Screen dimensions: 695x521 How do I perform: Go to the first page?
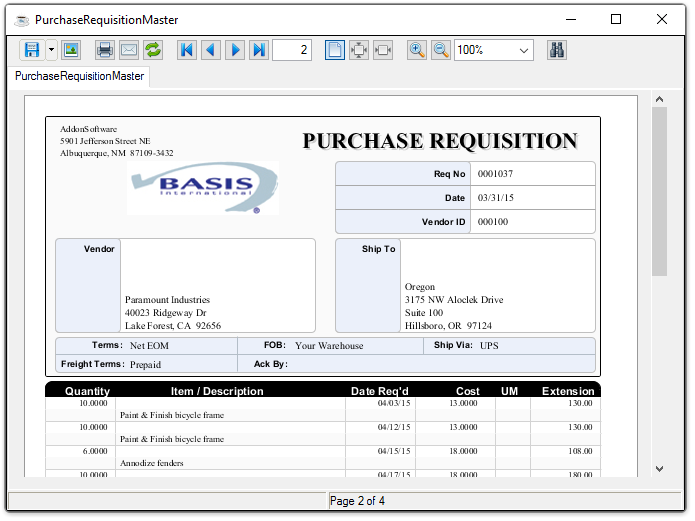tap(187, 50)
